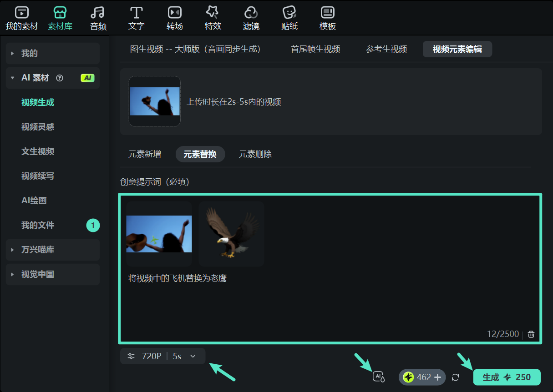Select the 文字 (Text) icon
Viewport: 553px width, 392px height.
pyautogui.click(x=136, y=13)
